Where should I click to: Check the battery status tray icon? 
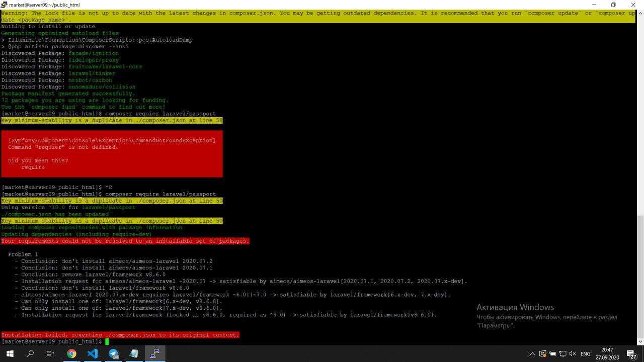553,354
